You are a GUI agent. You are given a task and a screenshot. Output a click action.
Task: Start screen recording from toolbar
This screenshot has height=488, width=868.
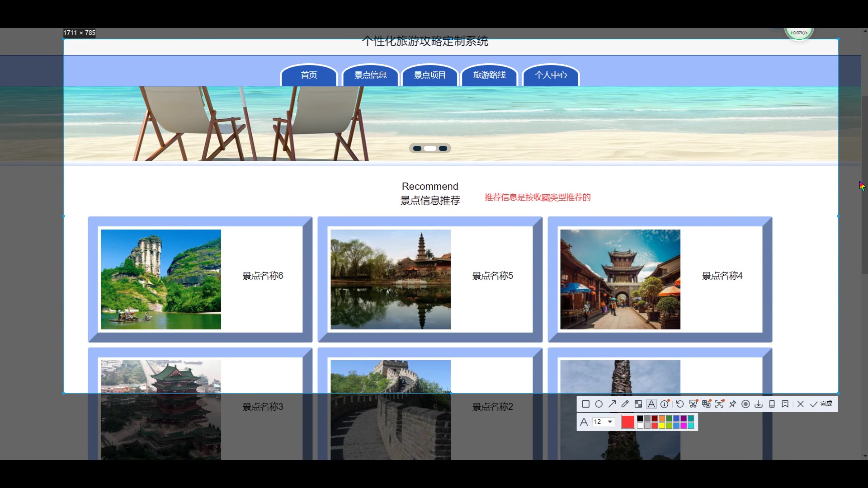[746, 404]
